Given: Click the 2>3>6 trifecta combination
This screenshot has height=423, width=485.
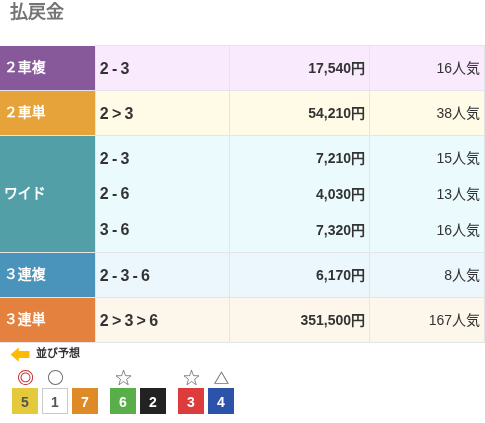Looking at the screenshot, I should click(129, 320).
